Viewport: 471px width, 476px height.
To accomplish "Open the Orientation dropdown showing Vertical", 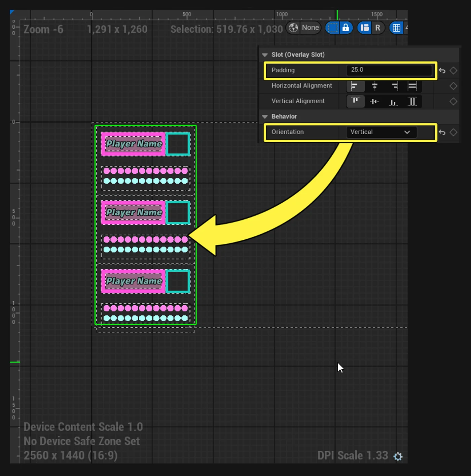I will pyautogui.click(x=381, y=132).
